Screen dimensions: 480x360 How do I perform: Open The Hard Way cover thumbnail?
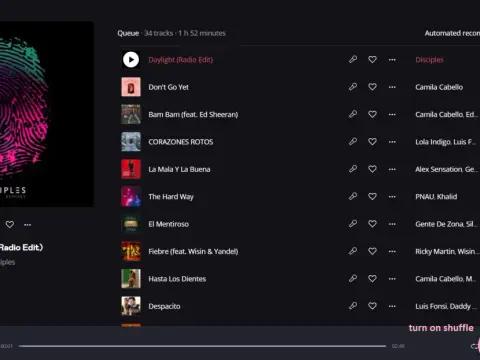point(131,196)
